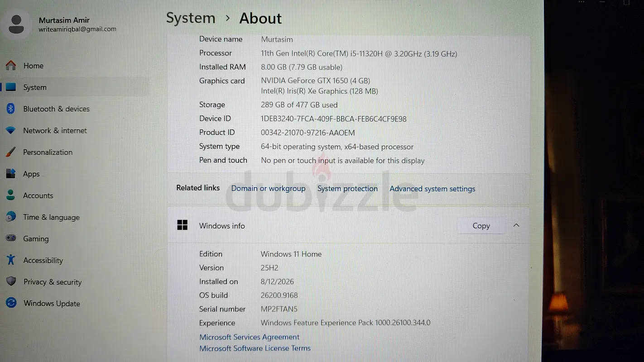This screenshot has height=362, width=644.
Task: Click the System monitor icon in sidebar
Action: coord(11,87)
